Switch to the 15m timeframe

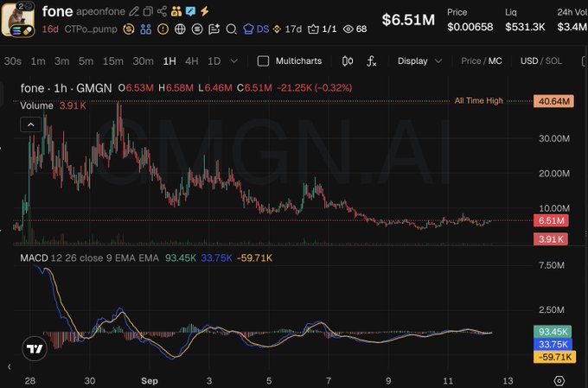coord(113,60)
